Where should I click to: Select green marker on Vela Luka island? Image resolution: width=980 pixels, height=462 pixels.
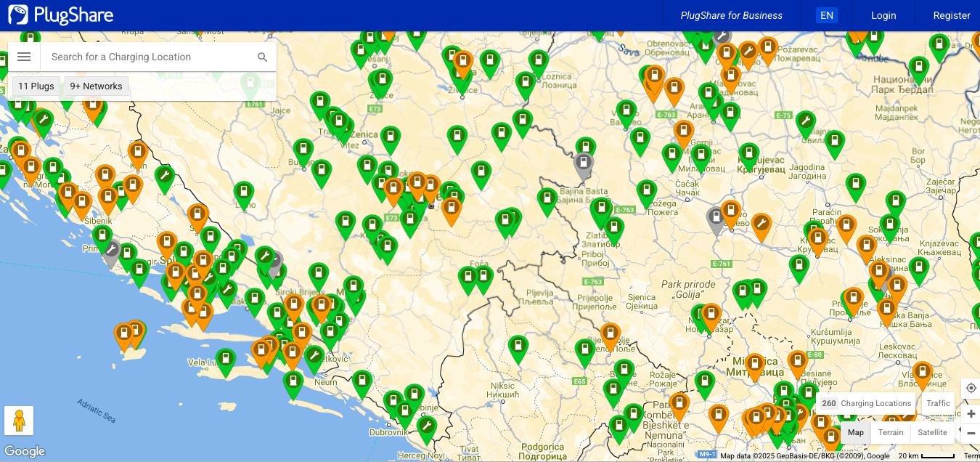[226, 362]
